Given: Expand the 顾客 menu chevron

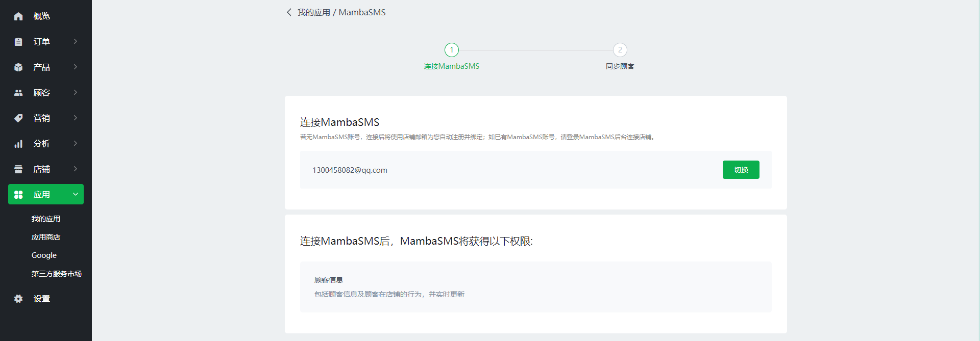Looking at the screenshot, I should point(76,92).
